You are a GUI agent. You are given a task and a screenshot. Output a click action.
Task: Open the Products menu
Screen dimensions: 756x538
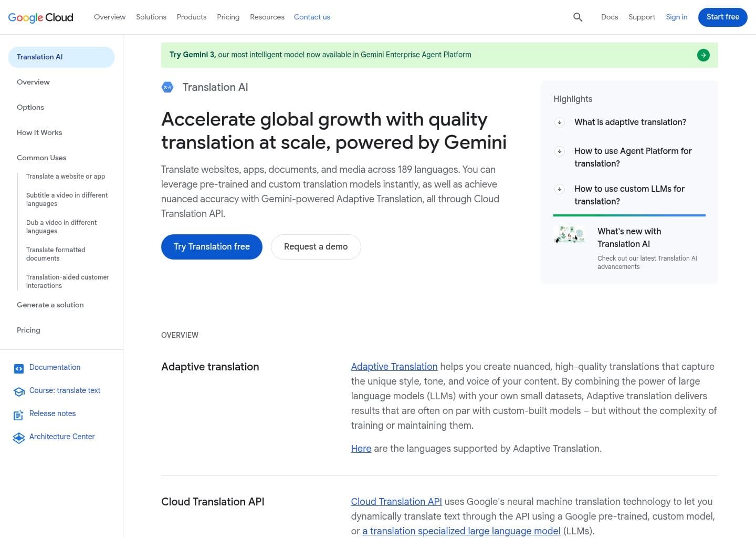[192, 17]
